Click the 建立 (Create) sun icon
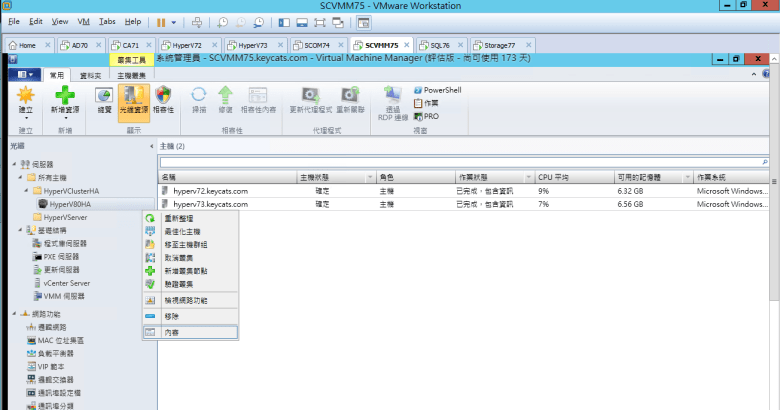Screen dimensions: 780x410 [25, 100]
